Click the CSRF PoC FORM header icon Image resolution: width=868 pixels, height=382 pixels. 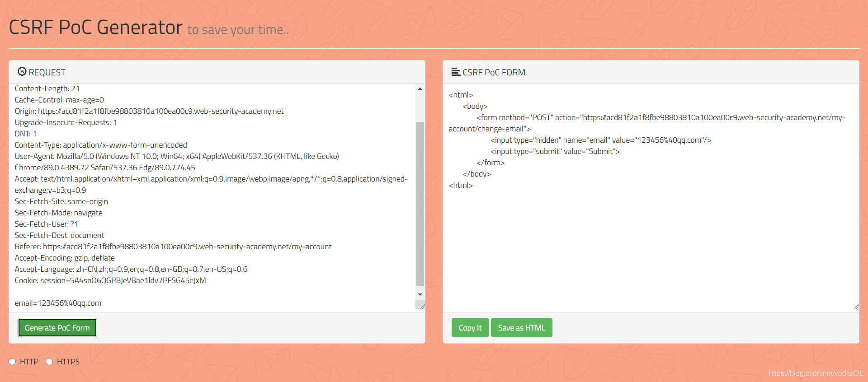tap(456, 72)
